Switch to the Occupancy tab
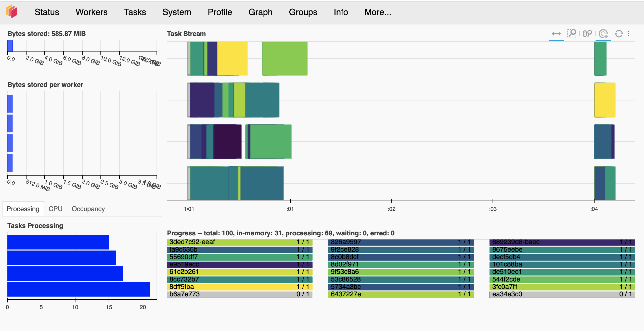The width and height of the screenshot is (644, 331). pyautogui.click(x=88, y=209)
